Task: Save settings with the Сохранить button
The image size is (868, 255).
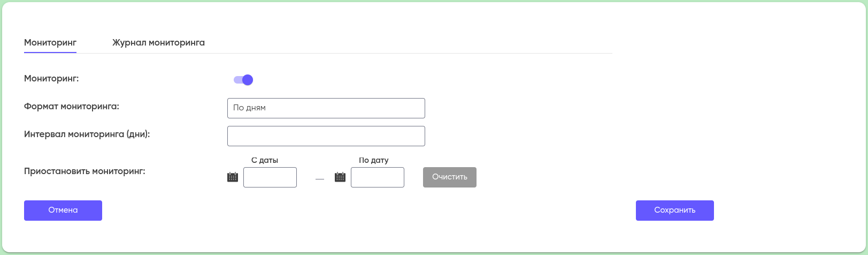Action: coord(674,210)
